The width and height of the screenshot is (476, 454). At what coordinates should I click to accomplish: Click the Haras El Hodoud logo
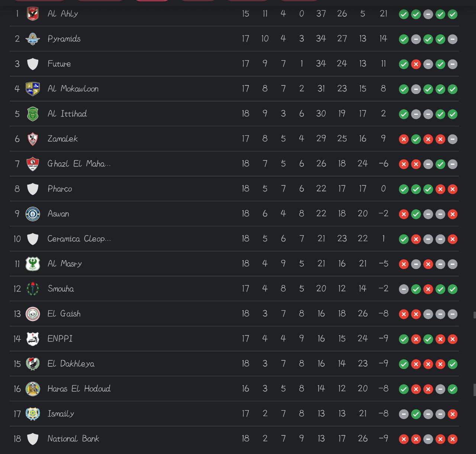click(x=33, y=389)
